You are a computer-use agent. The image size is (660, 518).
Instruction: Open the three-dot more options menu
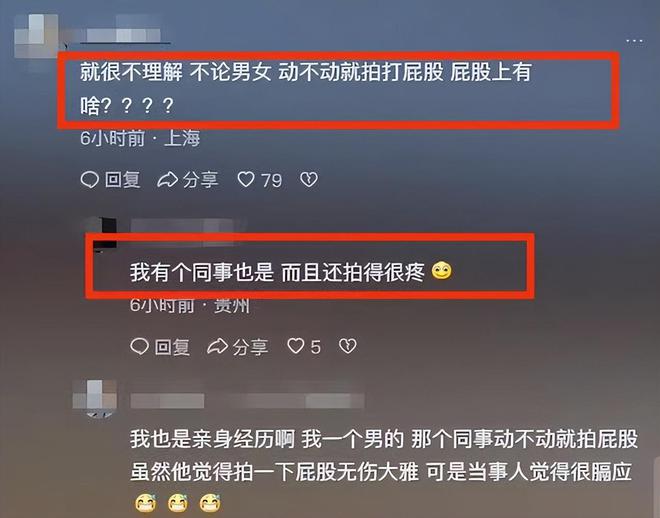pyautogui.click(x=634, y=41)
